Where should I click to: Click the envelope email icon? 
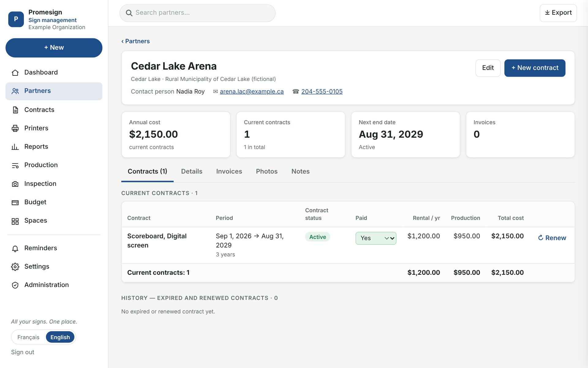pos(216,91)
